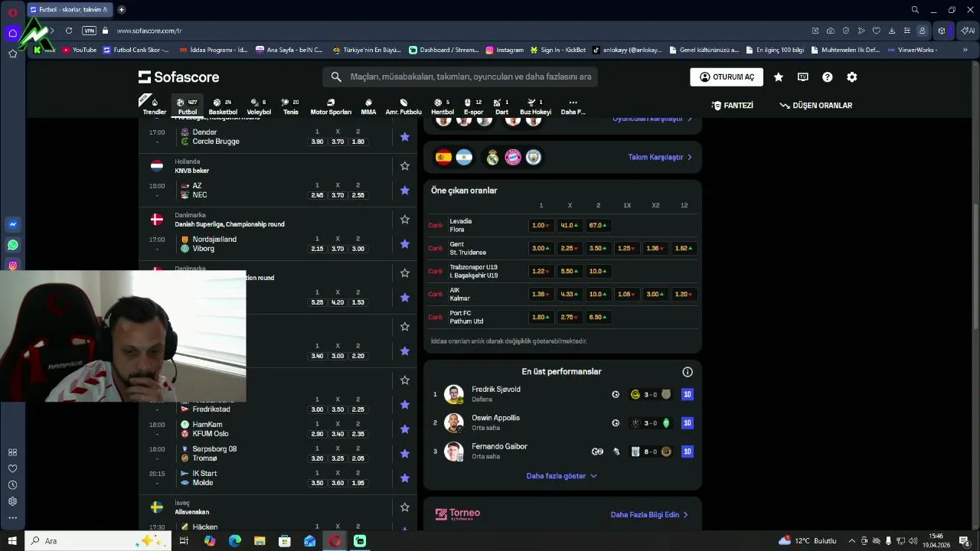The image size is (980, 551).
Task: Open WhatsApp in Opera sidebar
Action: pos(13,246)
